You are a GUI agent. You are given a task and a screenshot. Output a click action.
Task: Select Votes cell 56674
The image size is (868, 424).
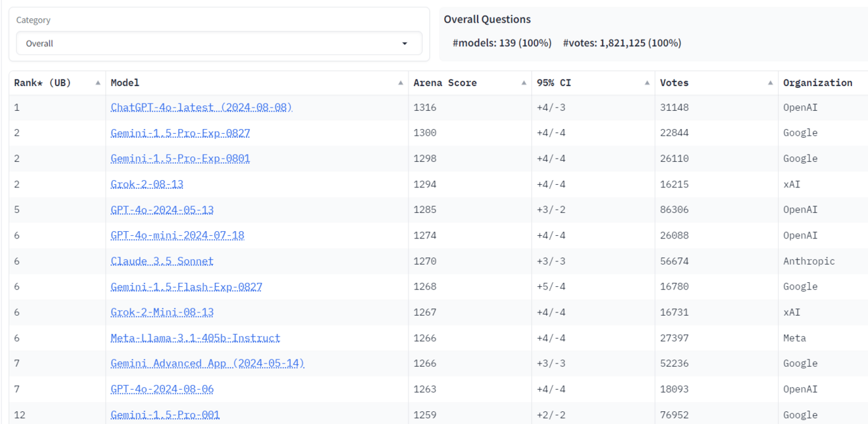click(716, 261)
